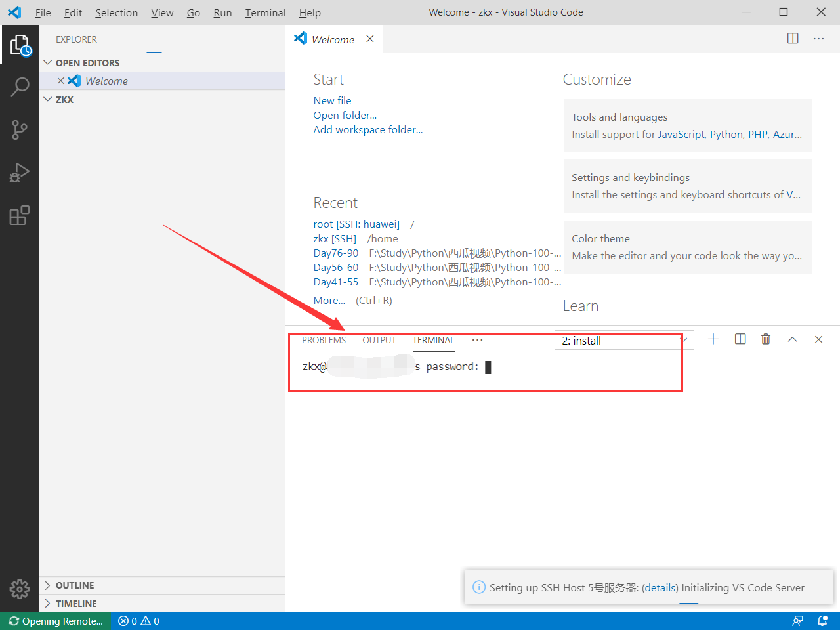Click Opening Remote status bar indicator

tap(56, 621)
